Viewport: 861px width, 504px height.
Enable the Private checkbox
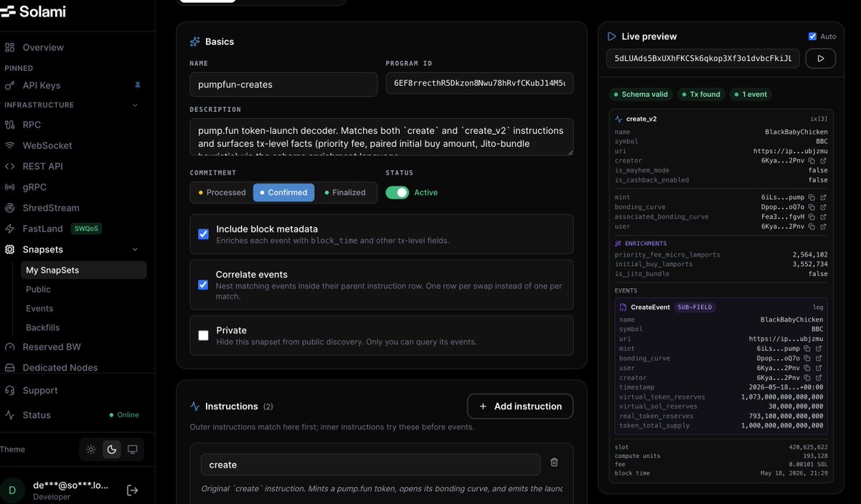(203, 335)
